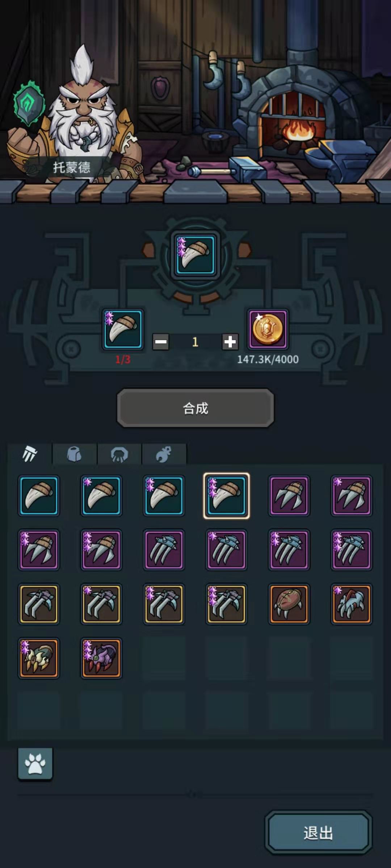Increase synthesis quantity with plus button
The image size is (391, 868).
tap(230, 342)
